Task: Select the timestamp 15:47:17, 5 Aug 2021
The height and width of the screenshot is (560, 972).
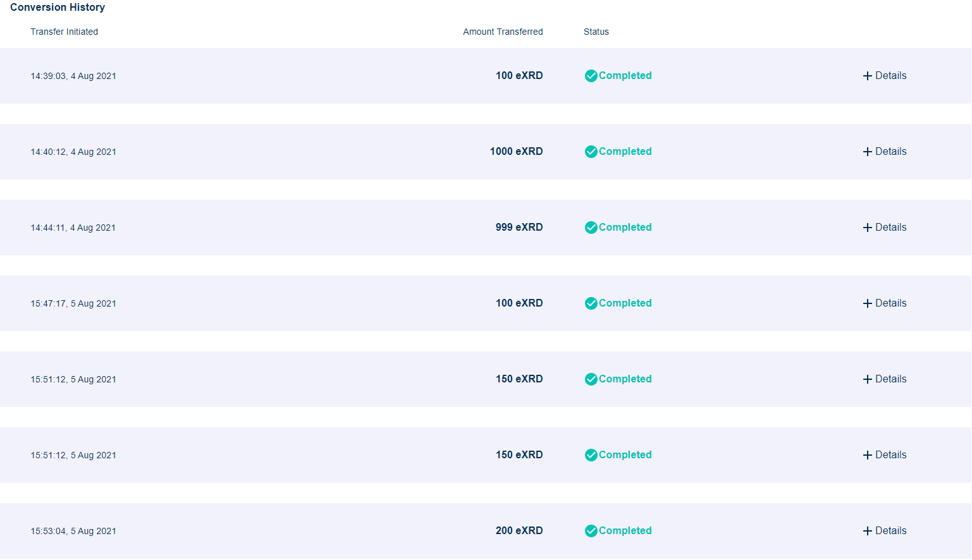Action: coord(73,303)
